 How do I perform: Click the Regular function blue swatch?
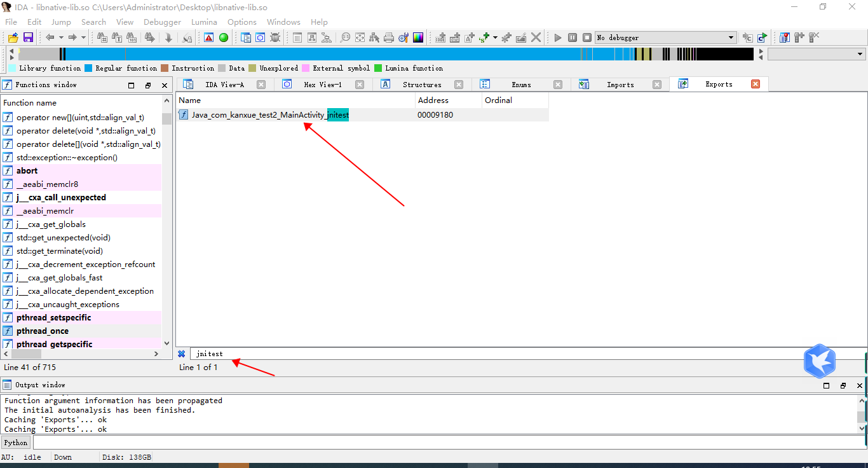coord(88,68)
